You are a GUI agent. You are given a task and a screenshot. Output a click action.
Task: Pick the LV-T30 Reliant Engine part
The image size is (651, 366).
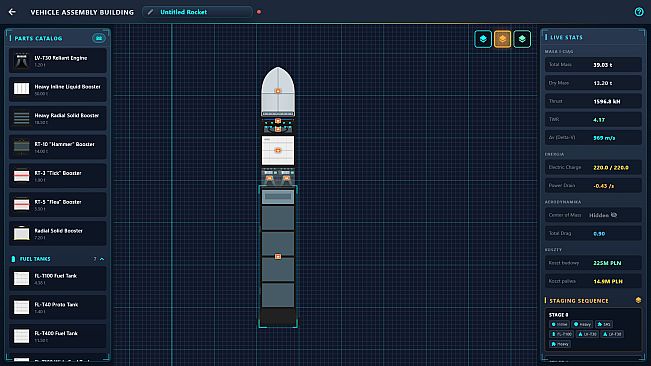click(x=58, y=61)
